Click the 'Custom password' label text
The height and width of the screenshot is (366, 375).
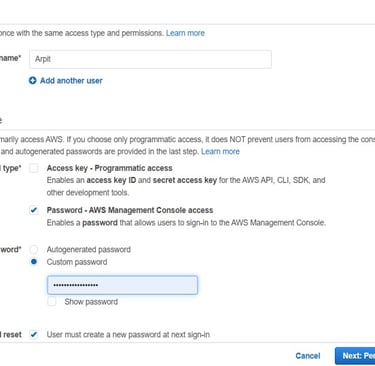77,262
